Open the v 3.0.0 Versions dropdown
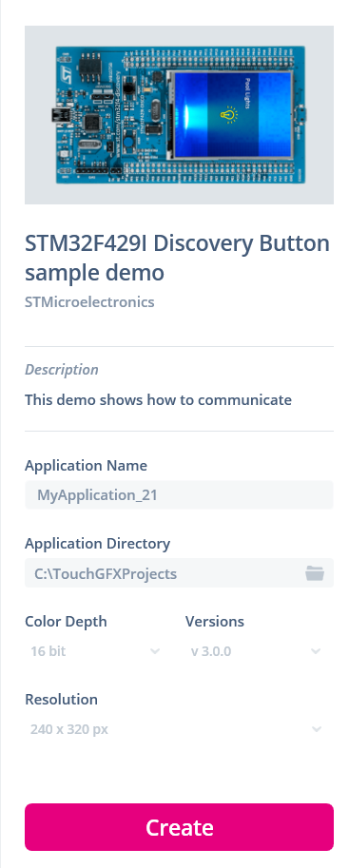 click(256, 651)
